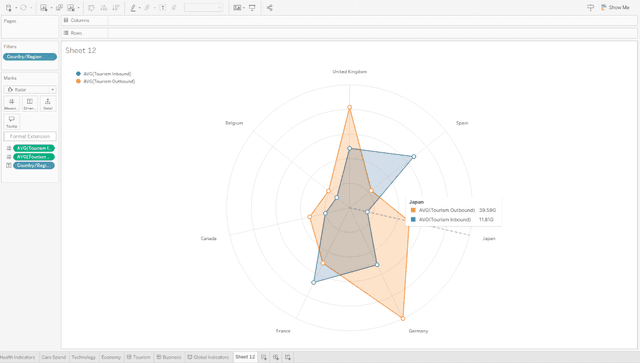Switch to the Care Spend tab
640x363 pixels.
coord(53,357)
